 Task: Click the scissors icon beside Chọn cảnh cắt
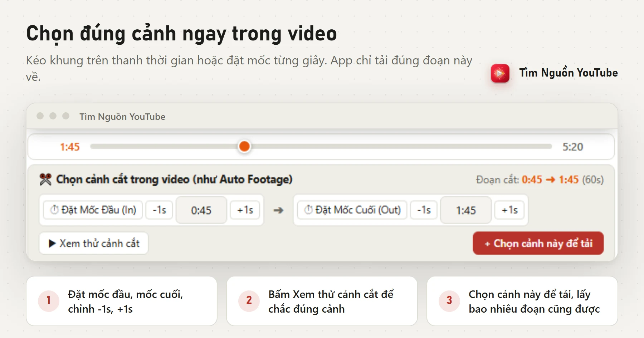tap(45, 179)
